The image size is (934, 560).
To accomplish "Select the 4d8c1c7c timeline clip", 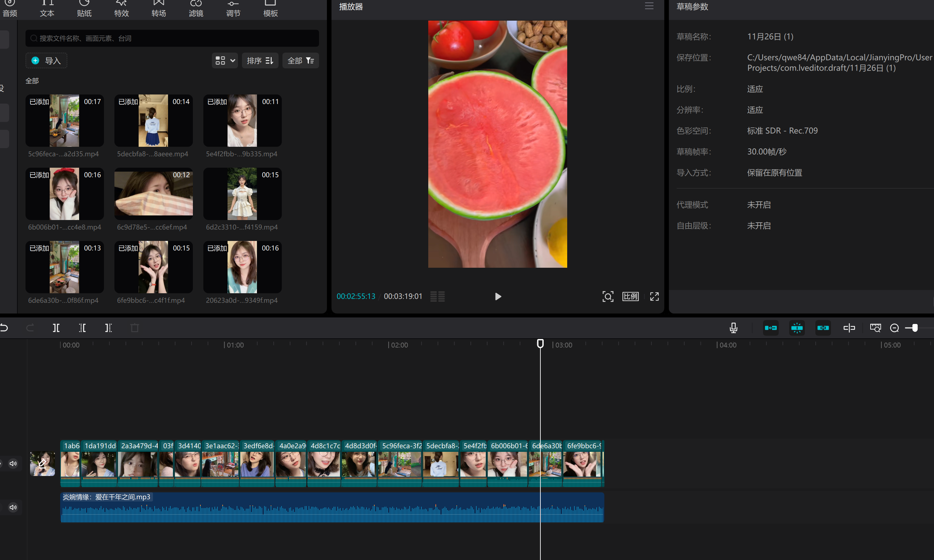I will tap(324, 464).
